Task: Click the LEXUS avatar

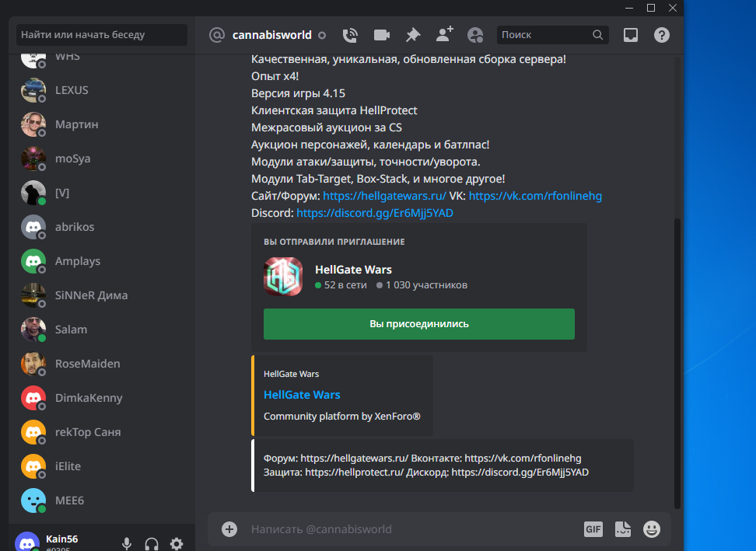Action: (33, 90)
